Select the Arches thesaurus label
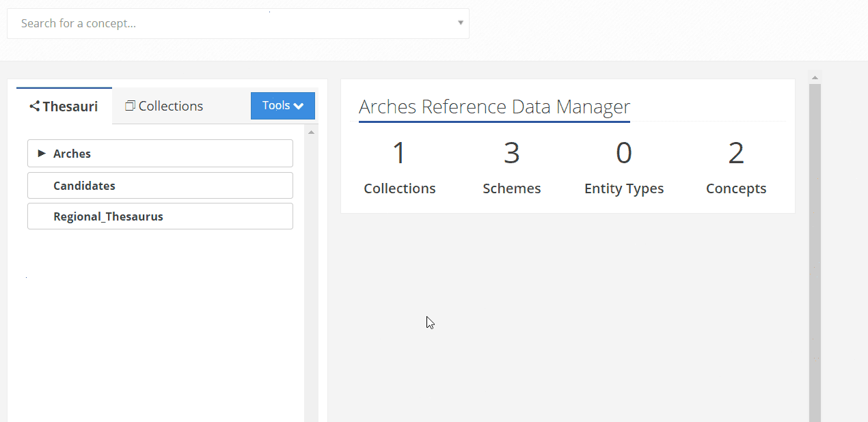The width and height of the screenshot is (868, 422). (72, 154)
